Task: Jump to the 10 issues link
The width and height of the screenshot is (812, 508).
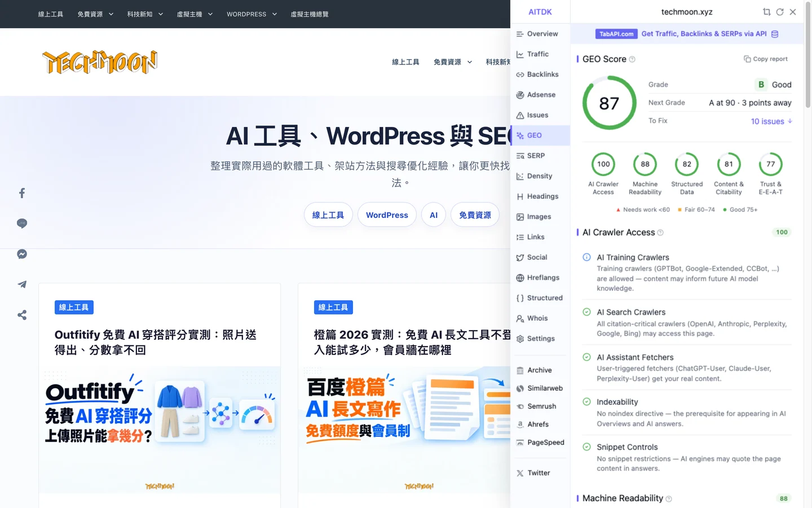Action: pos(771,121)
